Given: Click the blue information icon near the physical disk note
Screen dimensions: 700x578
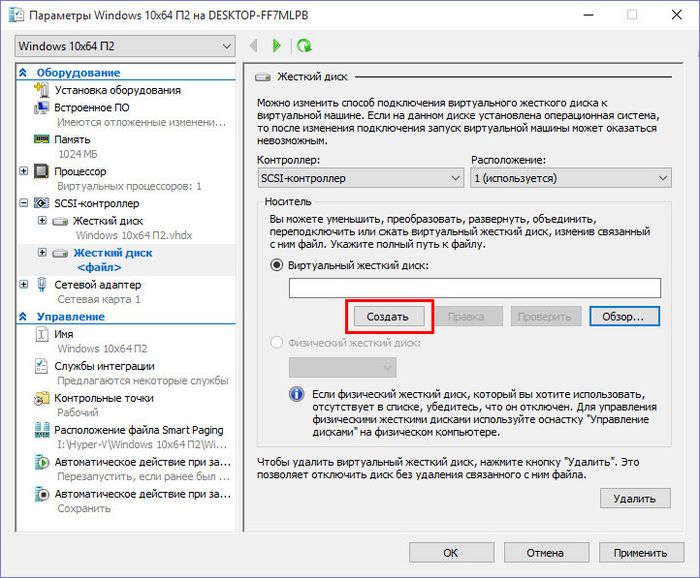Looking at the screenshot, I should pyautogui.click(x=296, y=394).
